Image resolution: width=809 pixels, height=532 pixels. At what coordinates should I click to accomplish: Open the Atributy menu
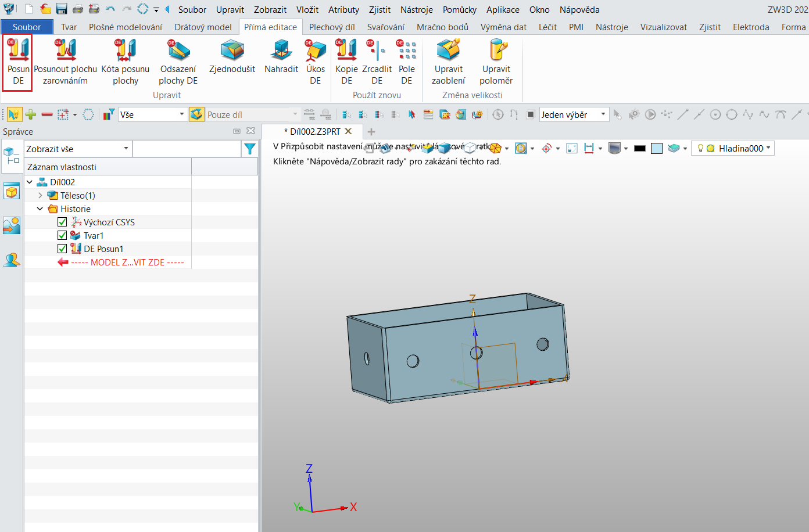point(343,9)
